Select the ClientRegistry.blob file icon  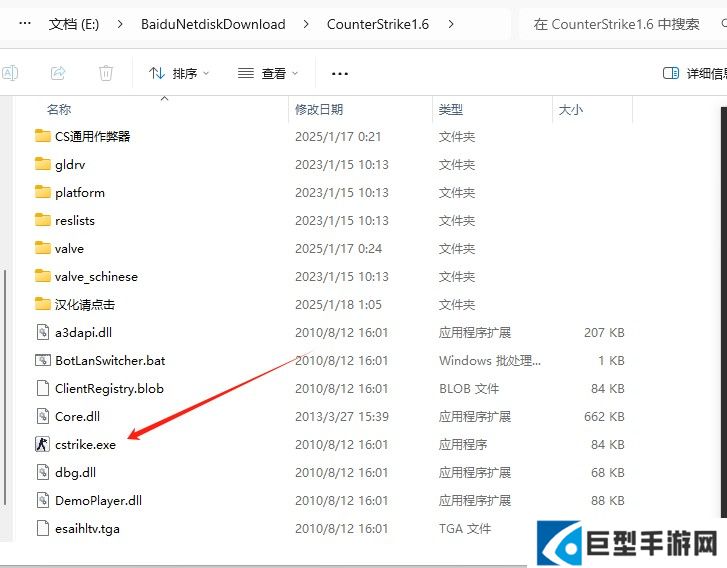click(43, 388)
